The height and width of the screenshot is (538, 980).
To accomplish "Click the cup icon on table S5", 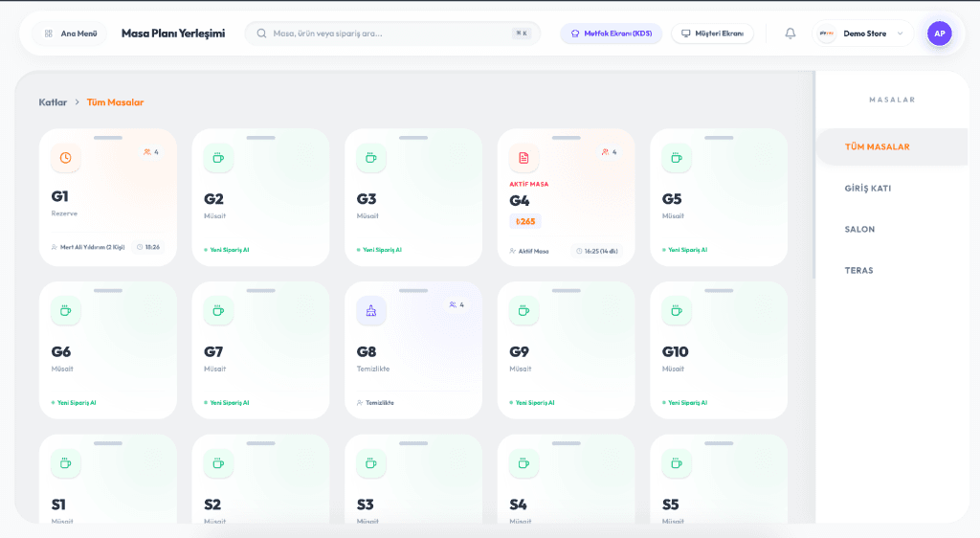I will [677, 463].
